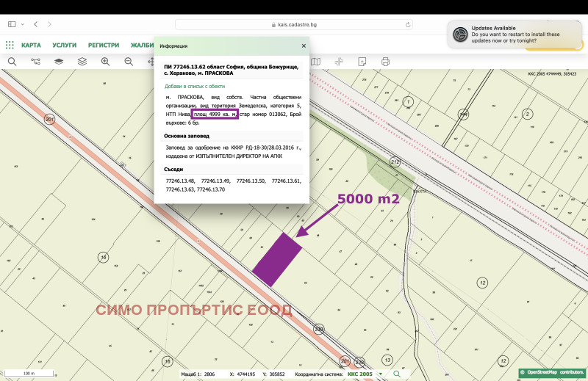Click the zoom in magnifier icon

[105, 62]
